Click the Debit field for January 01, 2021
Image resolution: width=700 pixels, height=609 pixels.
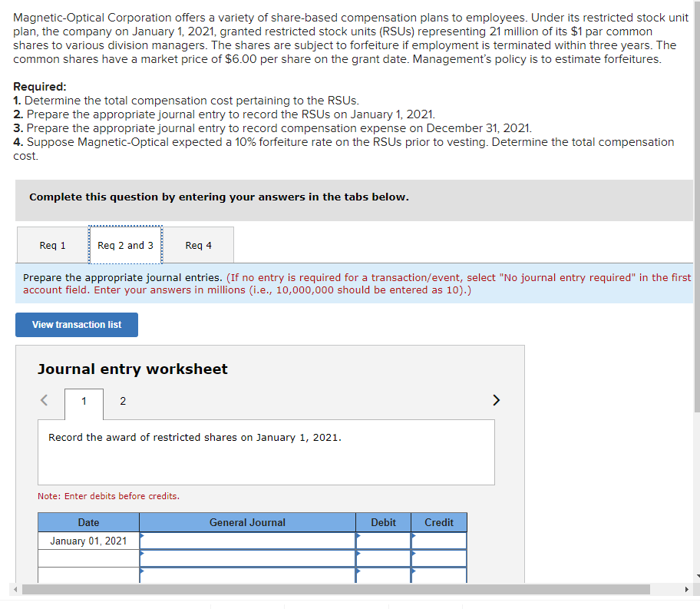click(x=384, y=541)
